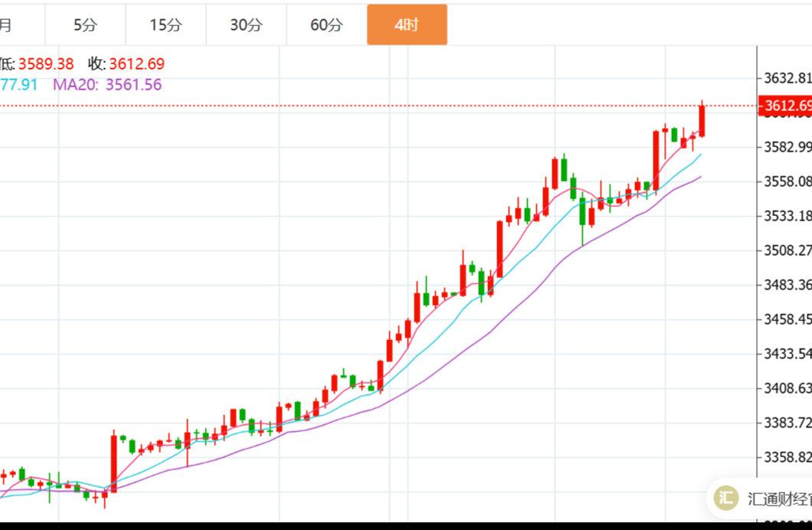812x530 pixels.
Task: Click the close price value 3612.69 in header
Action: 136,64
